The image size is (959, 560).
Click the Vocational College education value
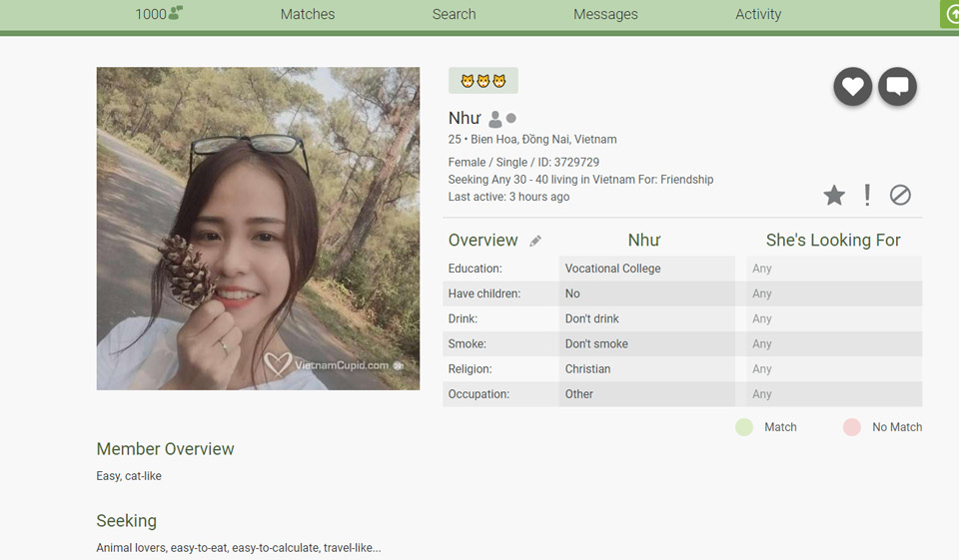612,269
